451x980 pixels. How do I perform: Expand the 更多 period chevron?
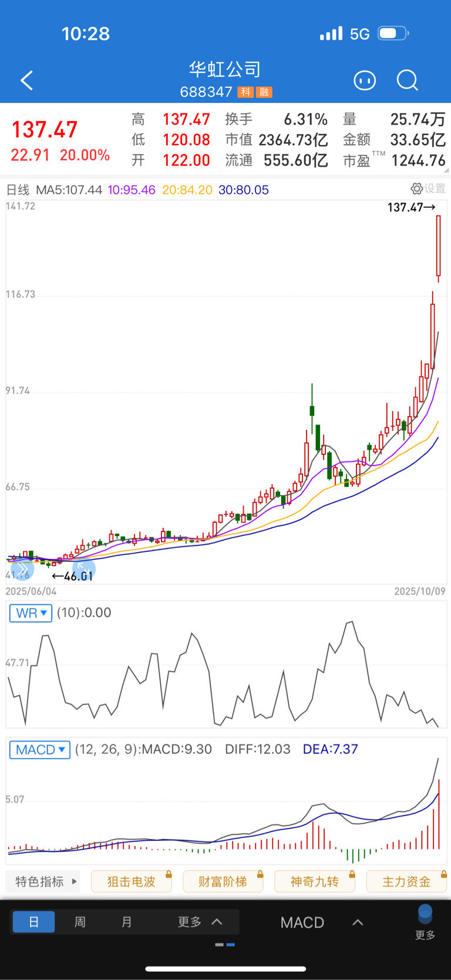pyautogui.click(x=217, y=922)
